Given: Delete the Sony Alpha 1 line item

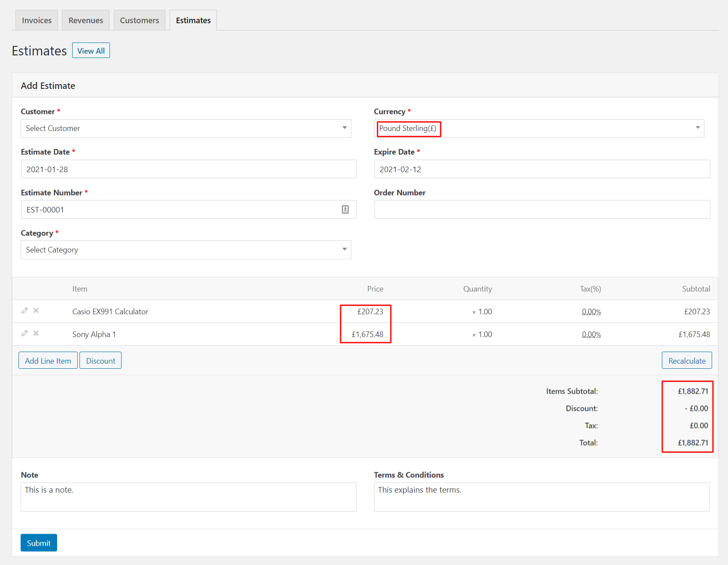Looking at the screenshot, I should [x=36, y=333].
